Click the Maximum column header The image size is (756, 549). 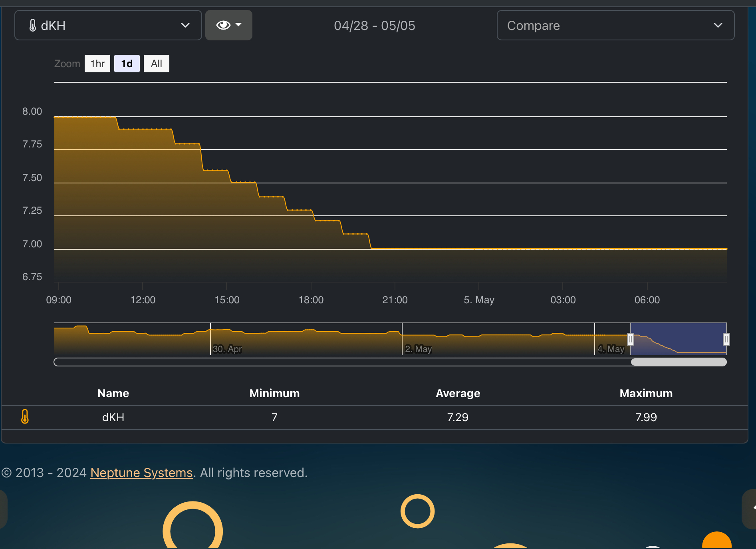coord(646,393)
